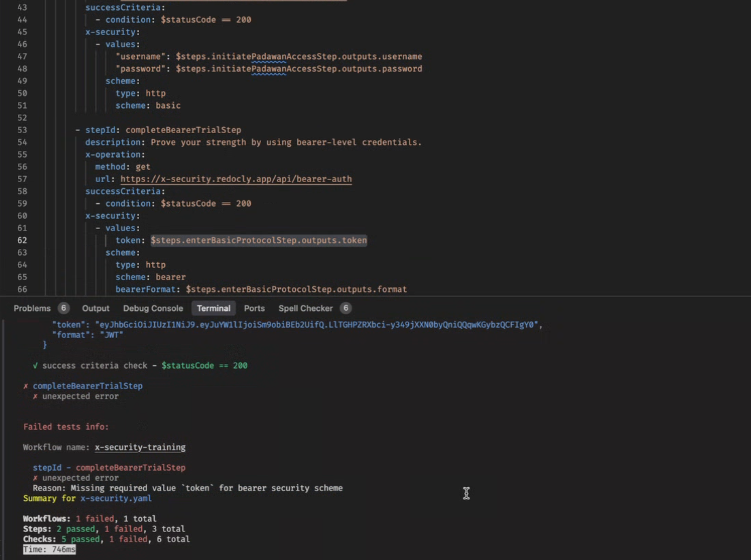This screenshot has height=560, width=751.
Task: Click the underlined x-security-training workflow name
Action: click(x=140, y=447)
